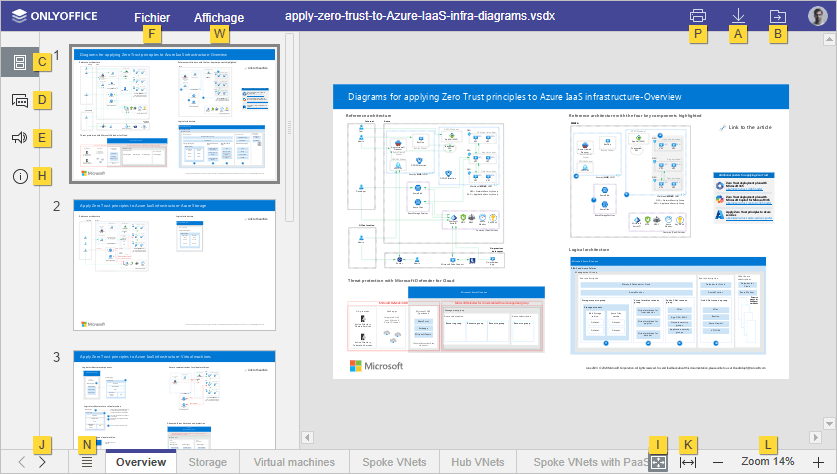Open the about info icon
The height and width of the screenshot is (474, 837).
coord(20,176)
